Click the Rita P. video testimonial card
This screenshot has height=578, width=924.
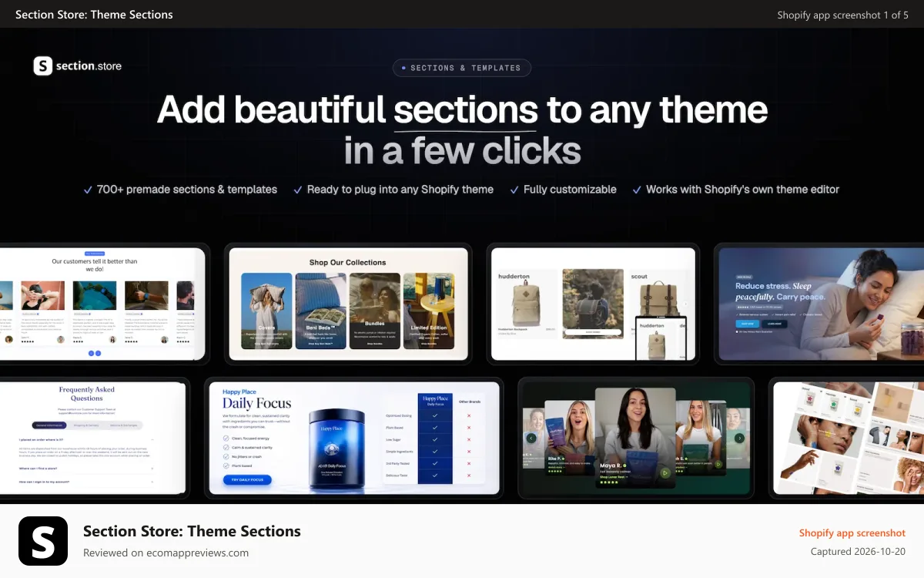pos(570,438)
